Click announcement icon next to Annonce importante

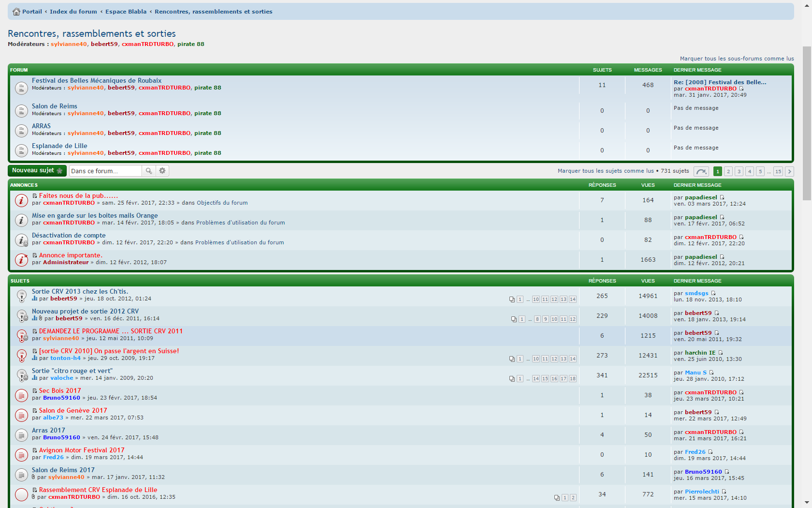21,260
